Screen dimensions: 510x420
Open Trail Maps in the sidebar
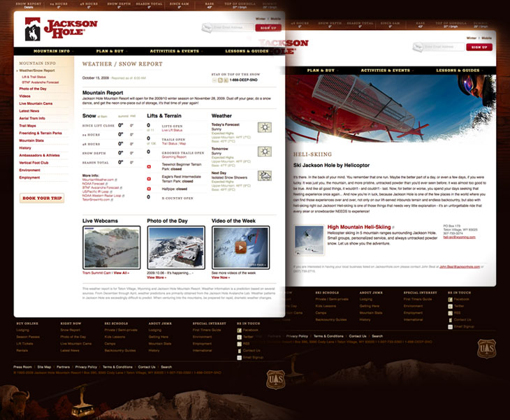(27, 126)
